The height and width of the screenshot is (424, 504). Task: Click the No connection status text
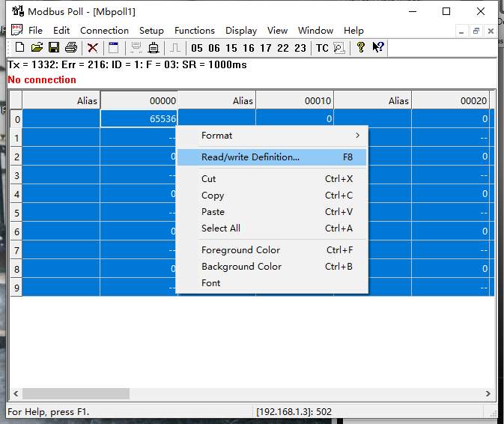[42, 79]
